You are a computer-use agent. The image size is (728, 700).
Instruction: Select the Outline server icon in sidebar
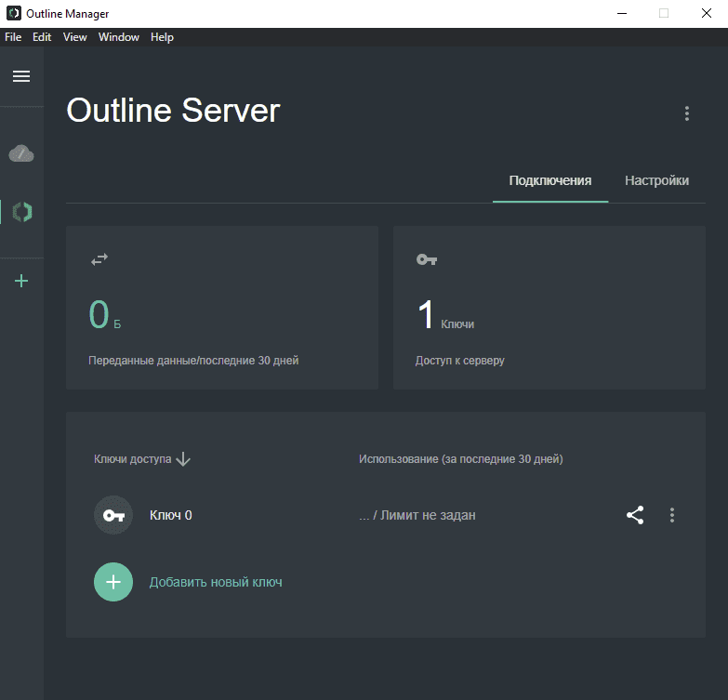coord(21,212)
